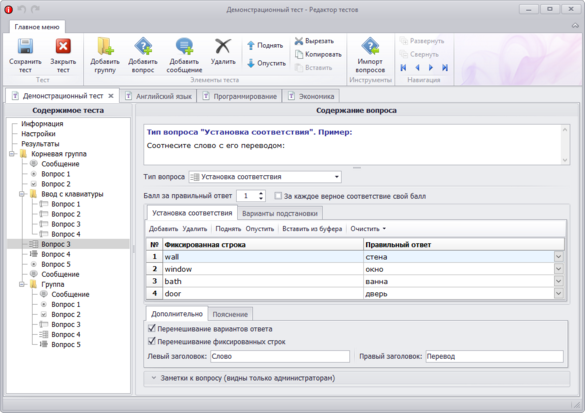
Task: Switch to the Английский язык tab
Action: click(158, 96)
